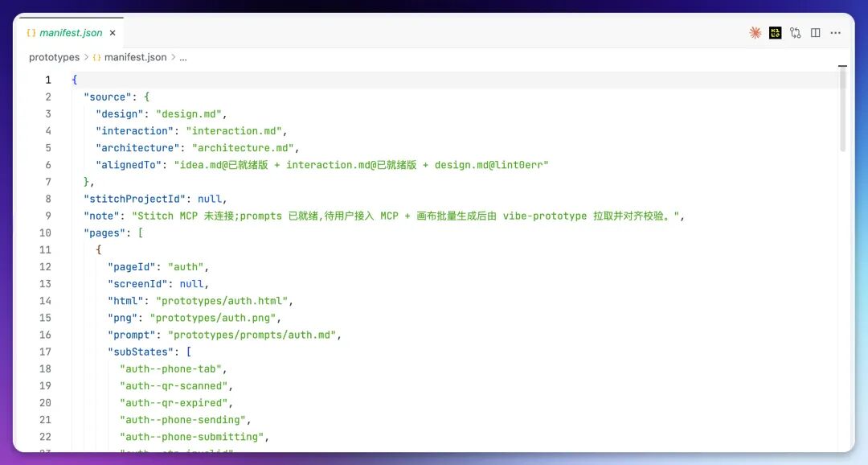This screenshot has height=465, width=868.
Task: Click the "prototypes/prompts/auth.md" path value
Action: point(252,335)
